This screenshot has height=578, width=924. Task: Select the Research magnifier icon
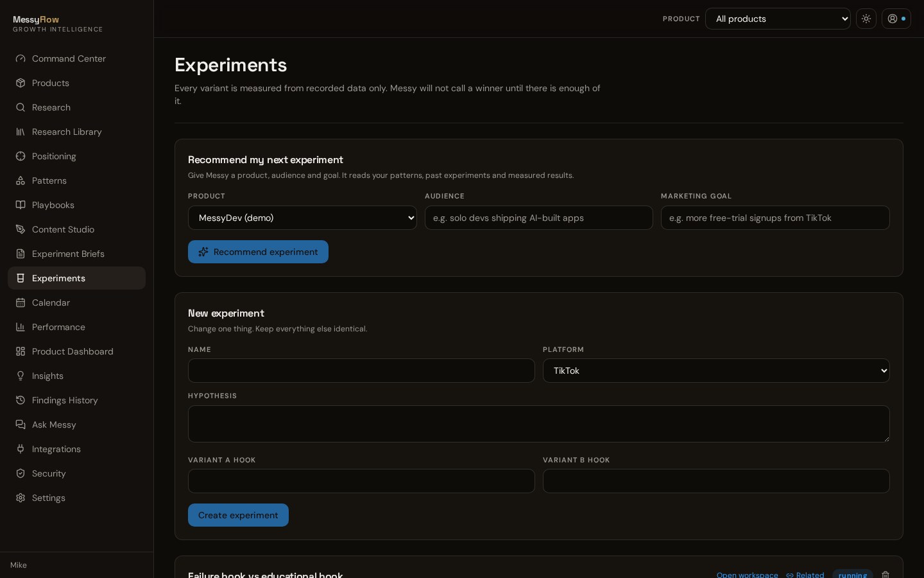point(21,107)
